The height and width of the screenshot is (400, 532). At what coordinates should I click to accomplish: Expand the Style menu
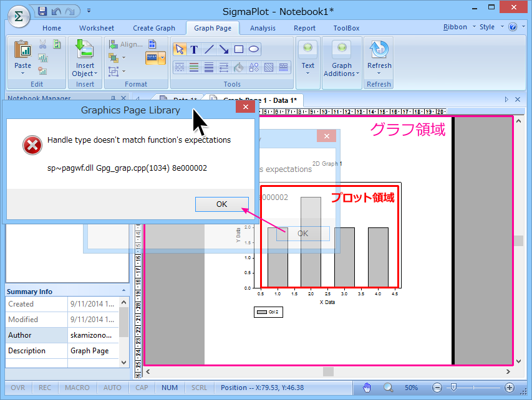(x=491, y=27)
